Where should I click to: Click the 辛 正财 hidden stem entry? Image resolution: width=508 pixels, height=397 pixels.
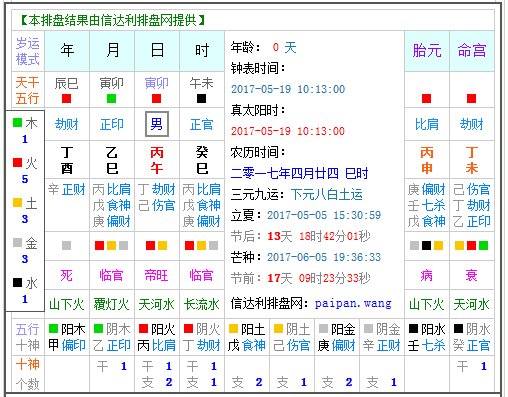[67, 189]
